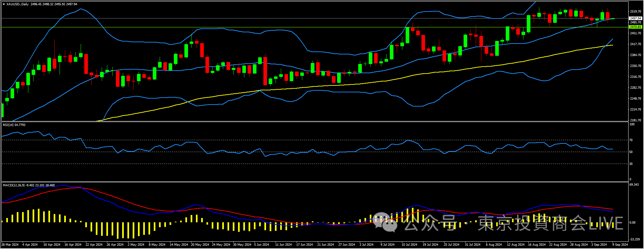Click the 19 Jul 2024 date label
Viewport: 644px width, 249px height.
pyautogui.click(x=430, y=245)
